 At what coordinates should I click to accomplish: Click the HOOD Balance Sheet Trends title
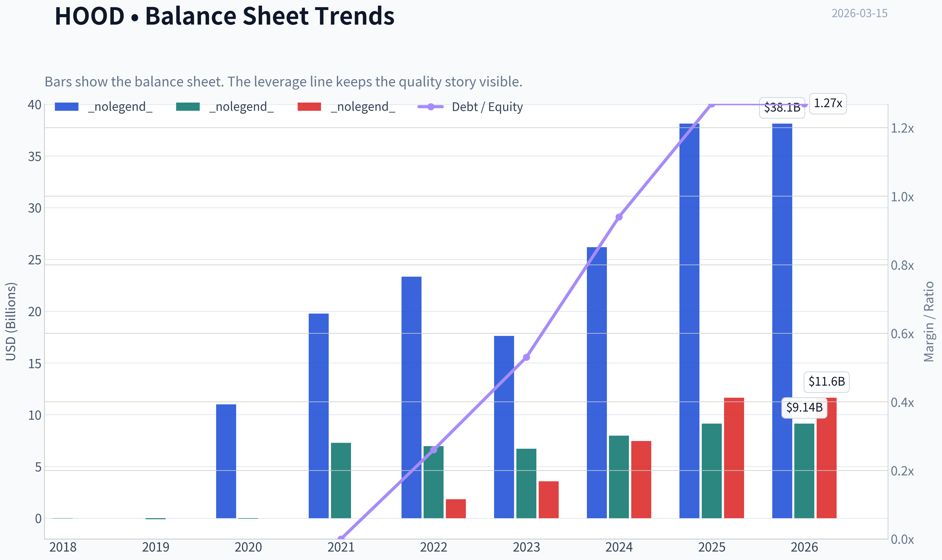click(224, 16)
